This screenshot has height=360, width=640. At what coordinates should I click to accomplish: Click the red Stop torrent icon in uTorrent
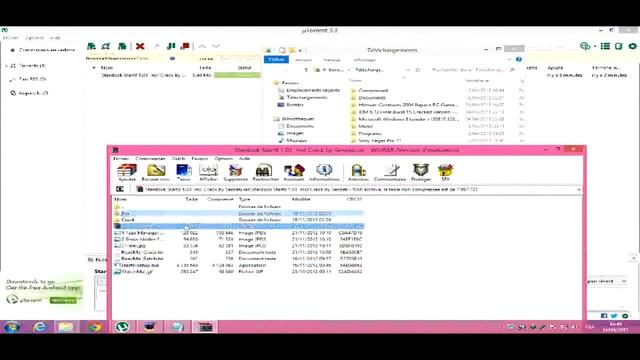(x=185, y=46)
